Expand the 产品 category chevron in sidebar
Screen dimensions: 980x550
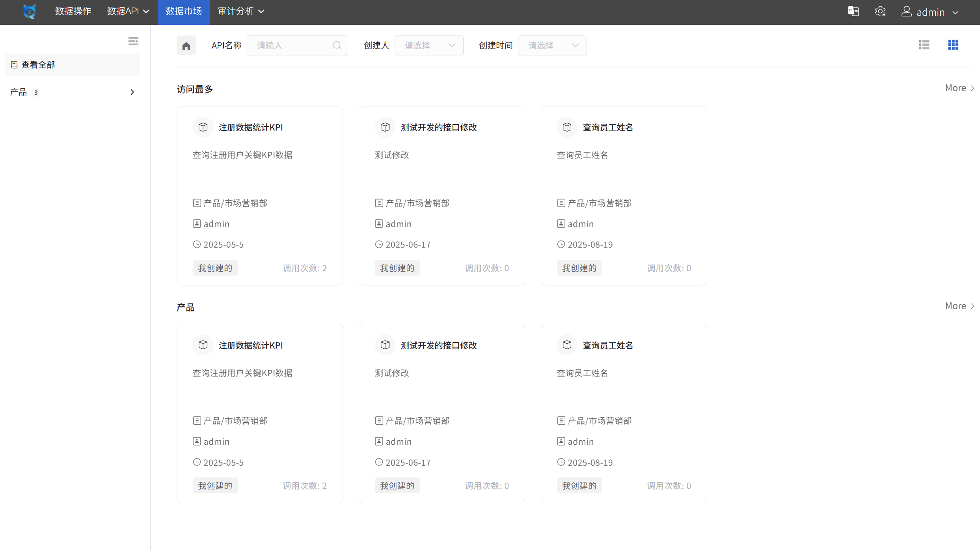tap(132, 92)
